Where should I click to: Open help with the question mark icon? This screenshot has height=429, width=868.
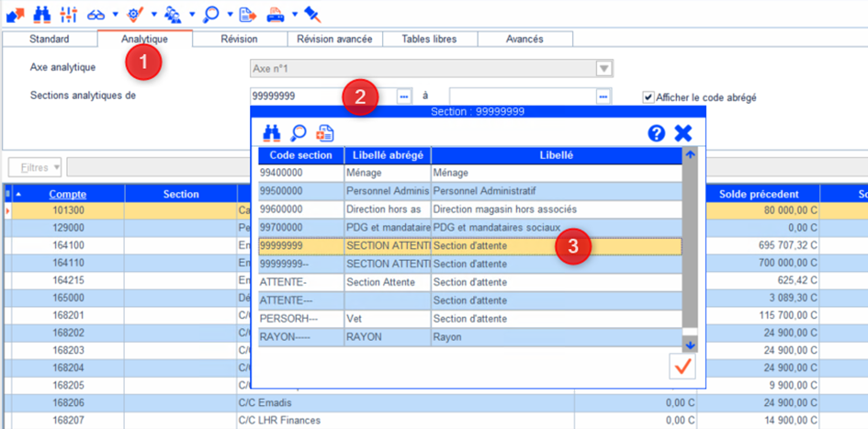click(x=656, y=133)
